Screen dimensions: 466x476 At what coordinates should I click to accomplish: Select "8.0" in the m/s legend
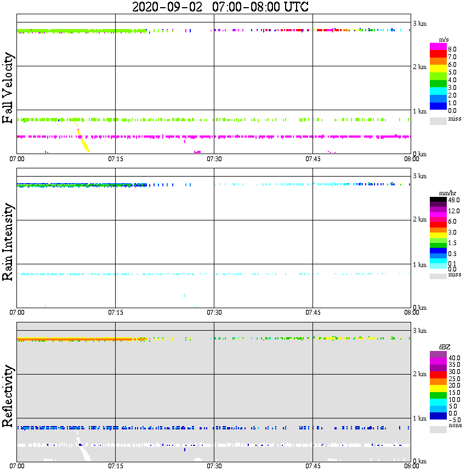pos(452,49)
